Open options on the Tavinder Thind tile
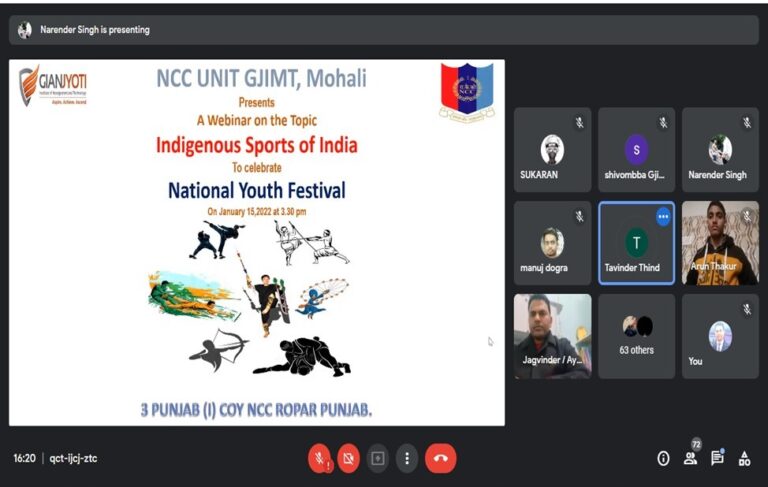Screen dimensions: 768x487 click(663, 217)
